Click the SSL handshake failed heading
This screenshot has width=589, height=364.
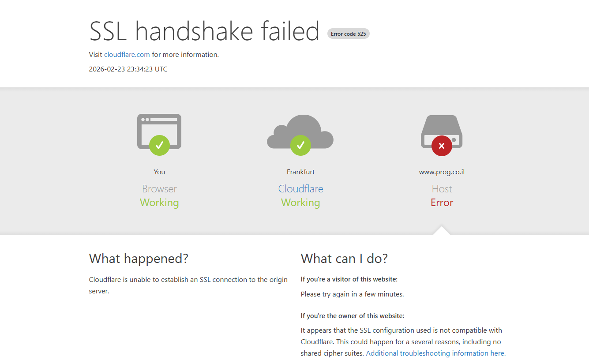(204, 31)
